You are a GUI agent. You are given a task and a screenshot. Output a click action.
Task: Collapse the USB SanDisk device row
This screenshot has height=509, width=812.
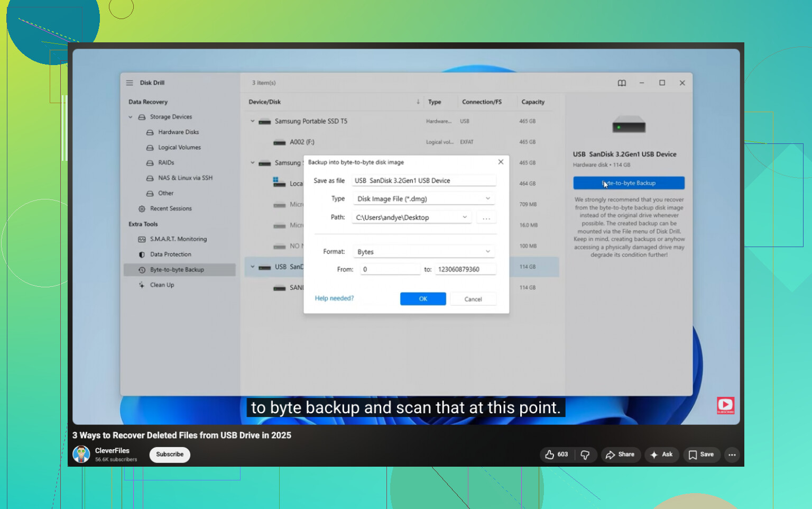tap(253, 267)
